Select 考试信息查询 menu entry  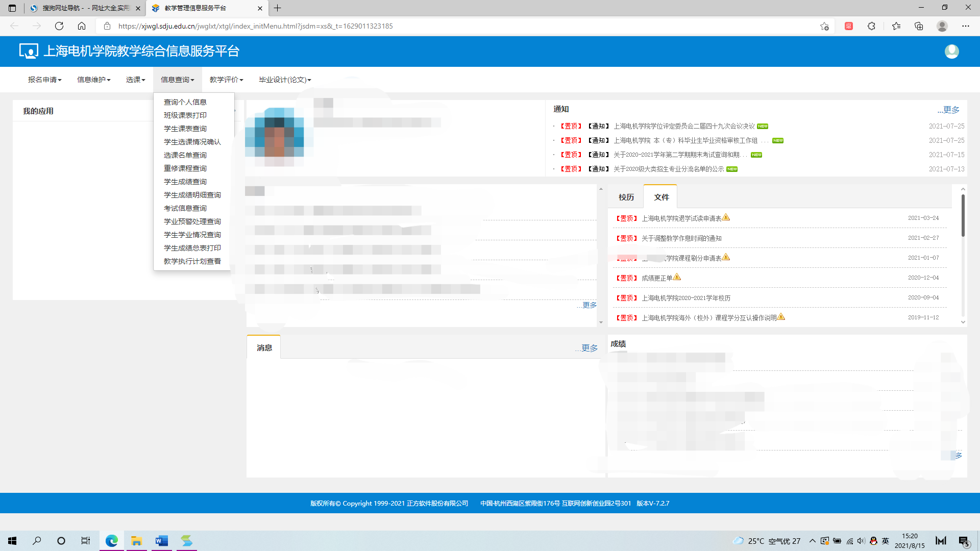pos(185,208)
